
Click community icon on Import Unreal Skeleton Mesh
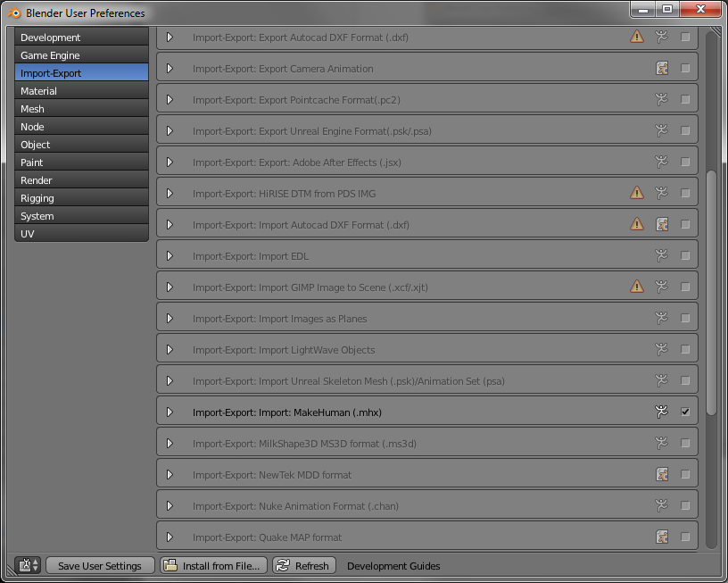662,380
